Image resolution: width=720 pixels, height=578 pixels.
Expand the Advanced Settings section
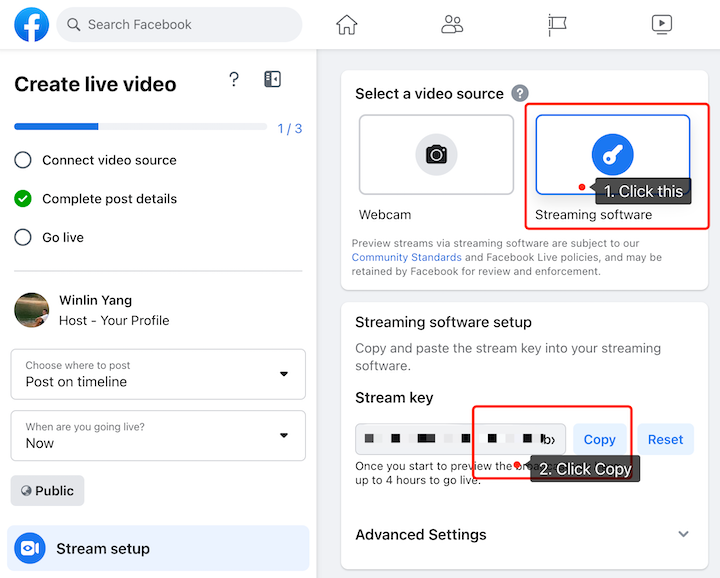[524, 534]
